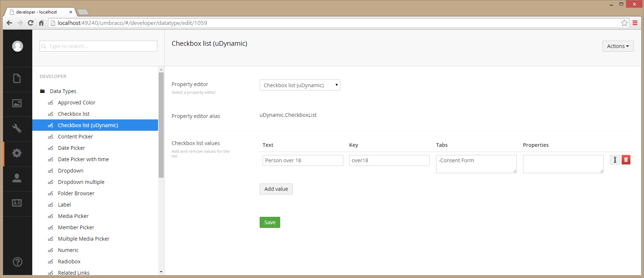Open the Settings wrench section
The image size is (644, 278).
pos(17,128)
